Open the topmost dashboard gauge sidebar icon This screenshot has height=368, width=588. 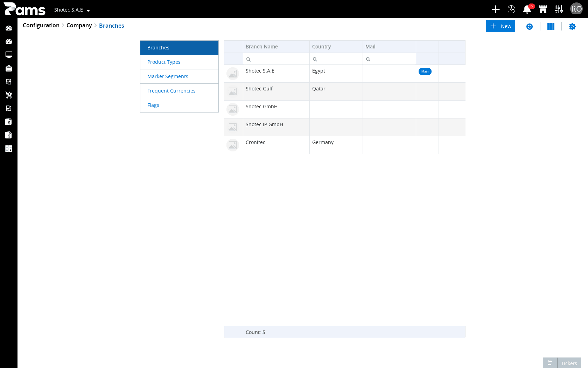tap(9, 28)
